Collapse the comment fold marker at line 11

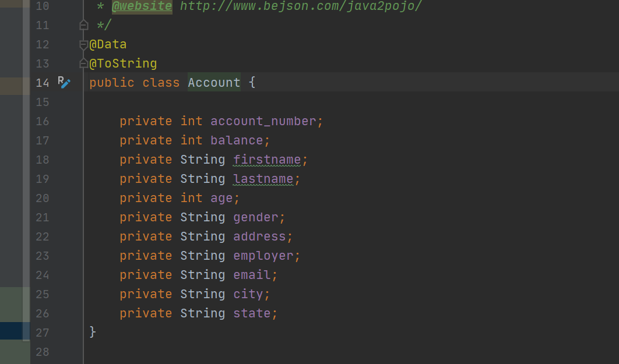pyautogui.click(x=83, y=25)
